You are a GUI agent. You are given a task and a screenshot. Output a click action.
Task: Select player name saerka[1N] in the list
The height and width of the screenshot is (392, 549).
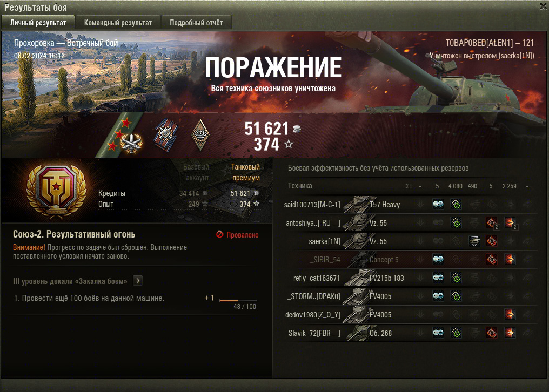(324, 241)
